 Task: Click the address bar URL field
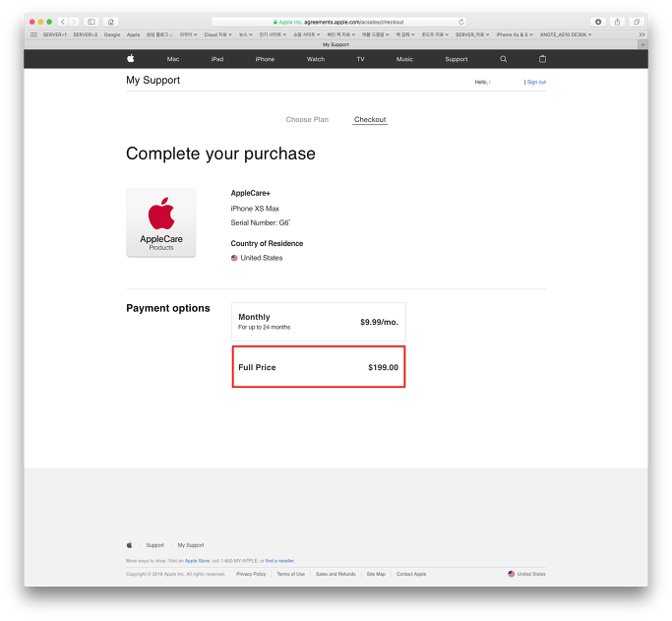(x=338, y=22)
